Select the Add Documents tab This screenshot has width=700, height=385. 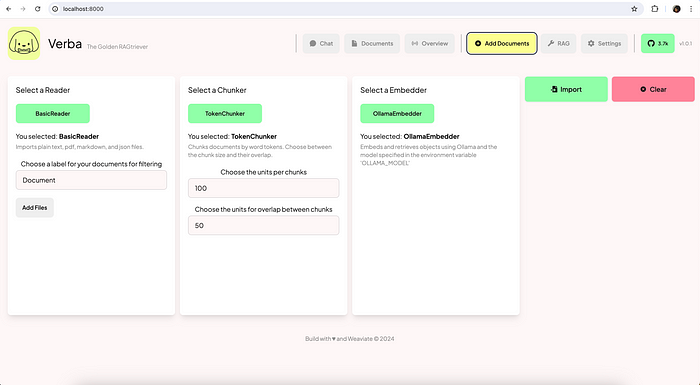(502, 43)
